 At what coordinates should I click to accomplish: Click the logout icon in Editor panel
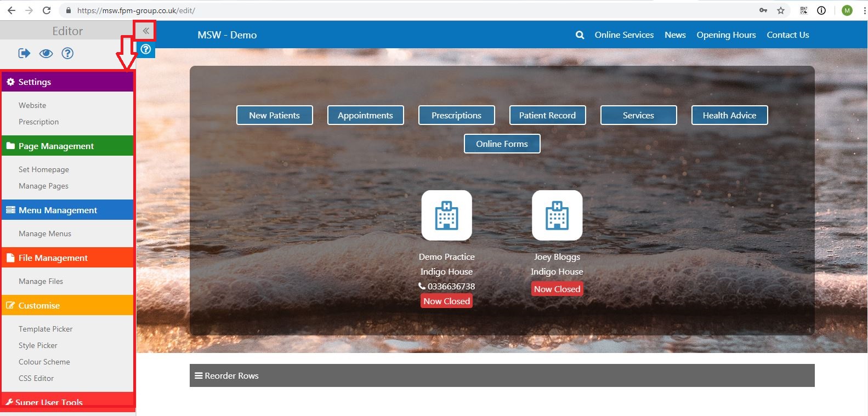pyautogui.click(x=24, y=53)
